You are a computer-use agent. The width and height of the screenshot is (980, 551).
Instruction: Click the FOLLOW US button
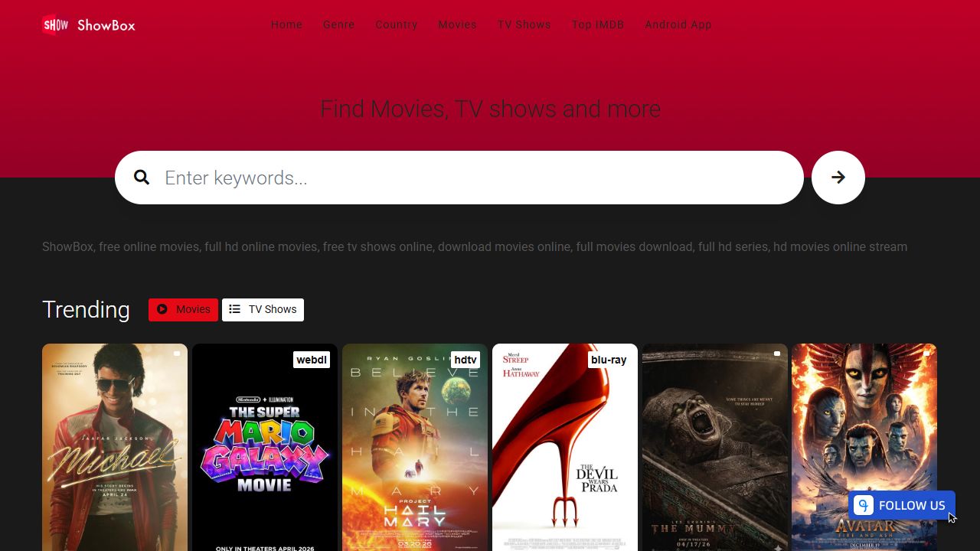point(902,505)
